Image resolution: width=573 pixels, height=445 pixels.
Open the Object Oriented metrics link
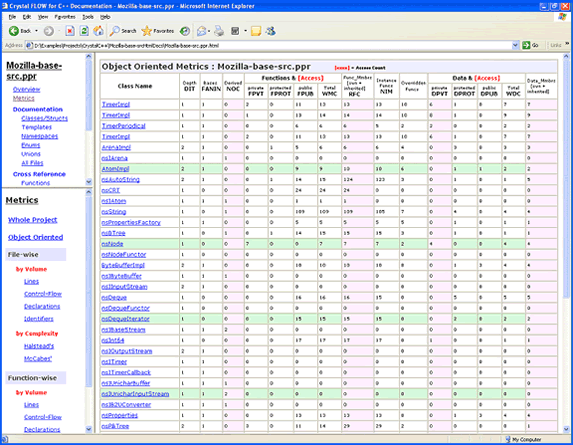(35, 237)
